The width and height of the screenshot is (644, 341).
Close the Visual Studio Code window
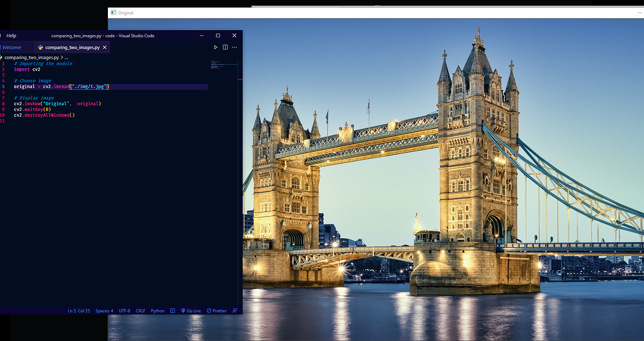pyautogui.click(x=235, y=36)
